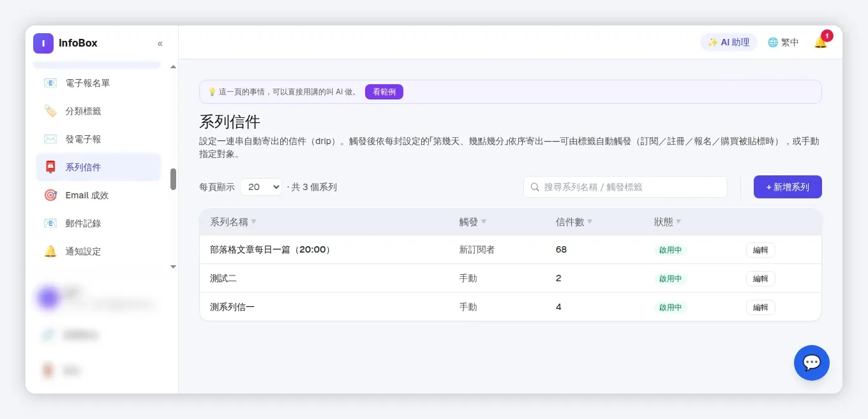Click the lightbulb icon in the AI tip banner
The width and height of the screenshot is (868, 419).
click(x=213, y=92)
